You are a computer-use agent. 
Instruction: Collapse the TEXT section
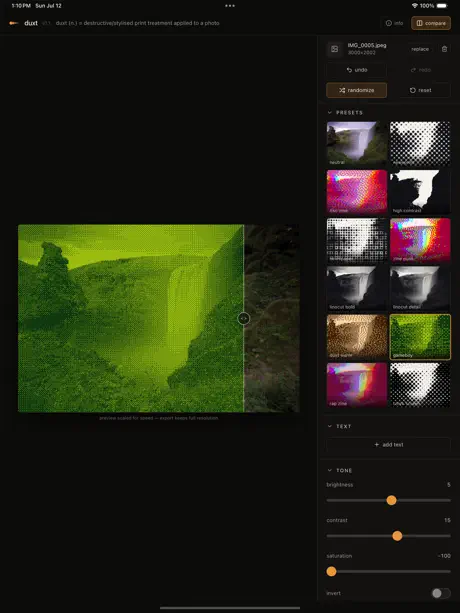click(339, 426)
